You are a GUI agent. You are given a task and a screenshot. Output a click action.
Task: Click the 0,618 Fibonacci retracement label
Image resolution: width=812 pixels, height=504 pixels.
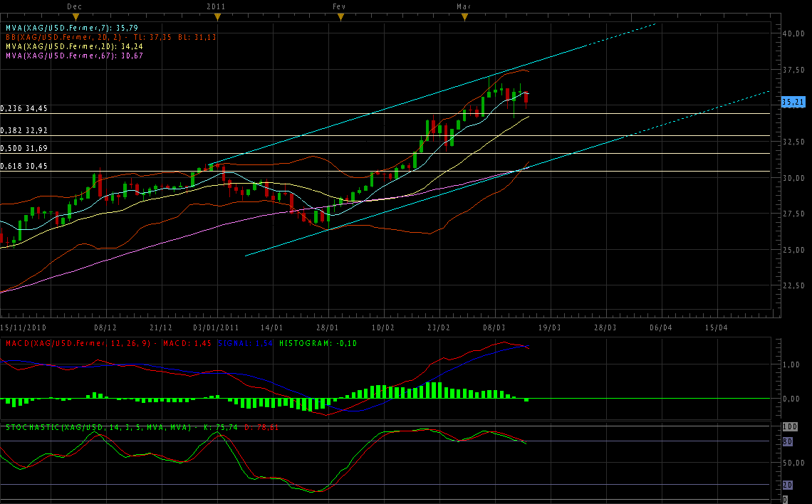point(24,167)
